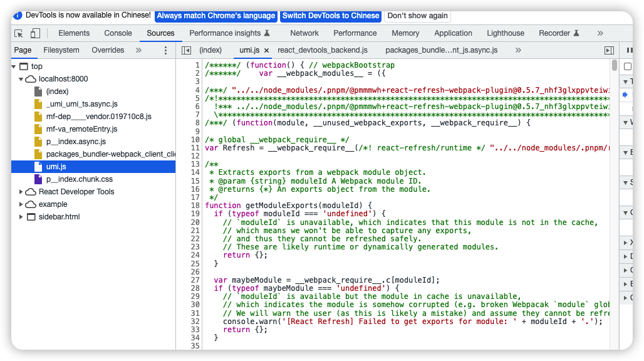Open the Lighthouse panel

coord(506,33)
